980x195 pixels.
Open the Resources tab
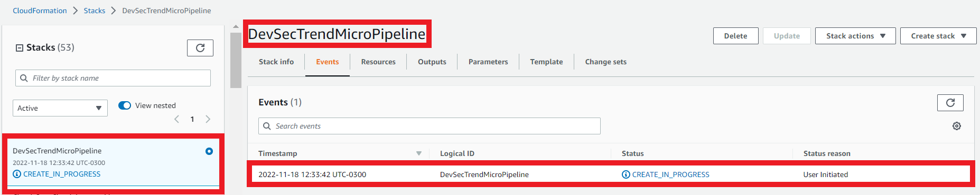[x=378, y=62]
